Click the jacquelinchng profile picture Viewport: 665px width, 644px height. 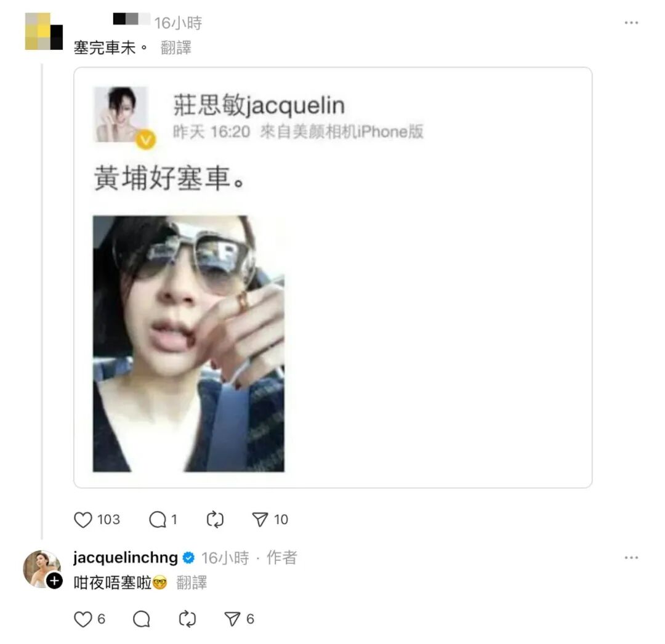pyautogui.click(x=41, y=569)
